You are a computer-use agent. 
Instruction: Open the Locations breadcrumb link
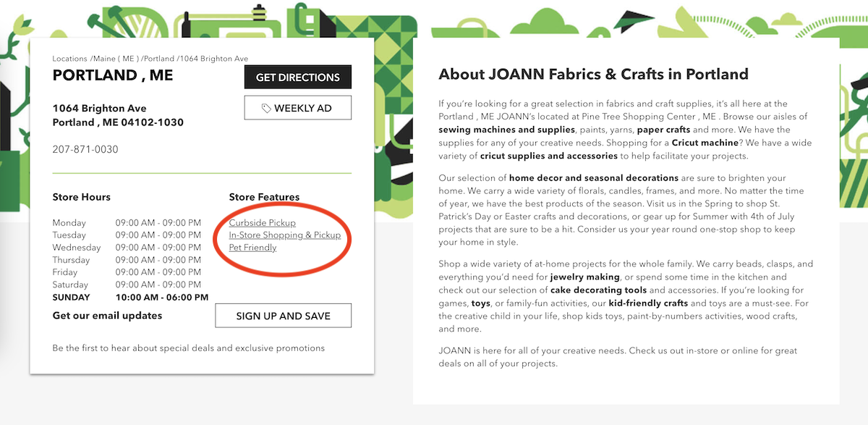tap(70, 59)
